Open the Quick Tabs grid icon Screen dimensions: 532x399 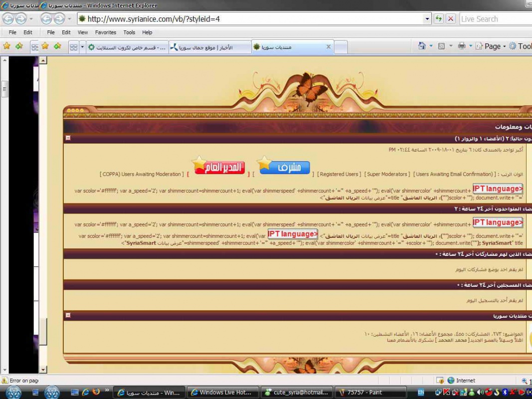click(73, 47)
